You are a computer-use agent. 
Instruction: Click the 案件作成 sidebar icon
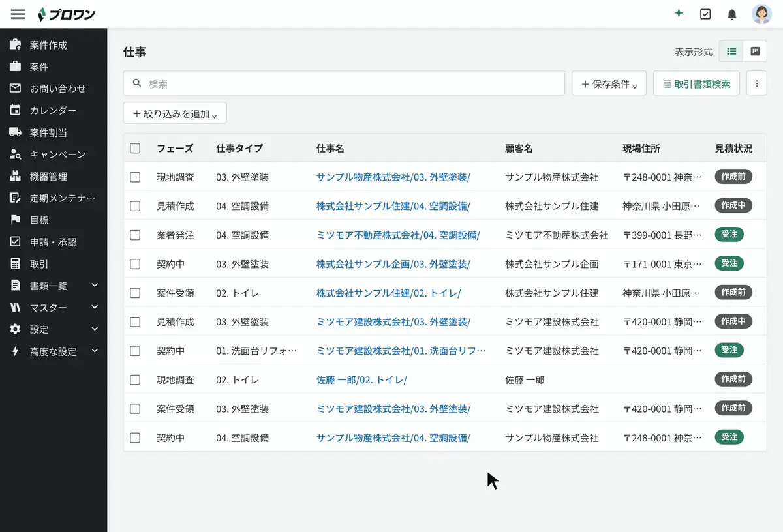(15, 45)
